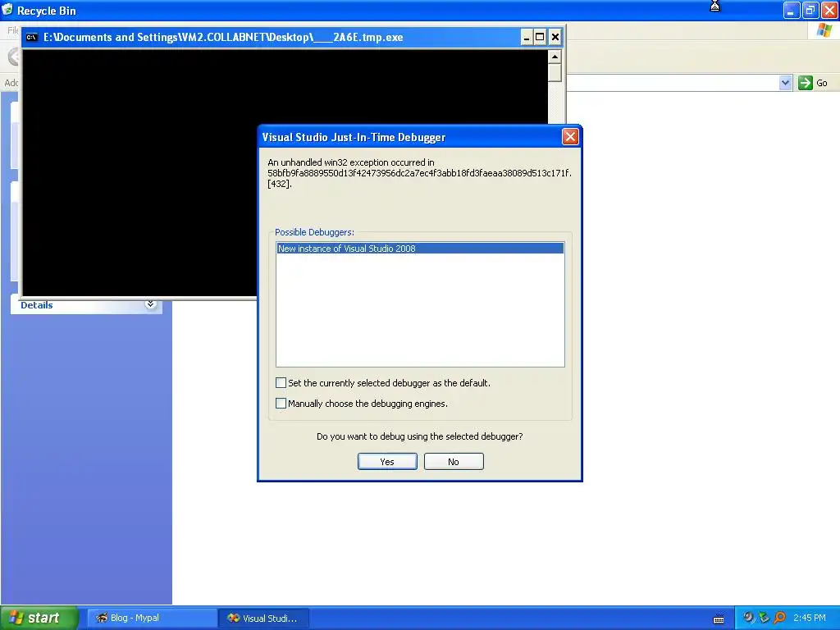The width and height of the screenshot is (840, 630).
Task: Close the Just-In-Time Debugger dialog
Action: click(570, 137)
